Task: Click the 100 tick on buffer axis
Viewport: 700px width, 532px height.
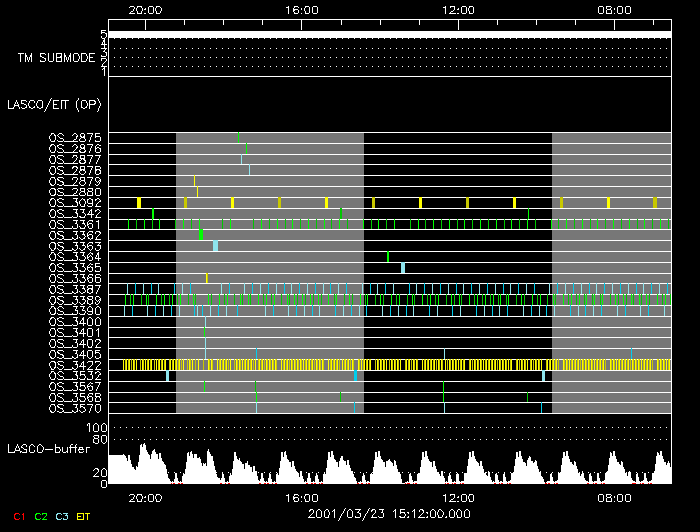Action: (x=99, y=428)
